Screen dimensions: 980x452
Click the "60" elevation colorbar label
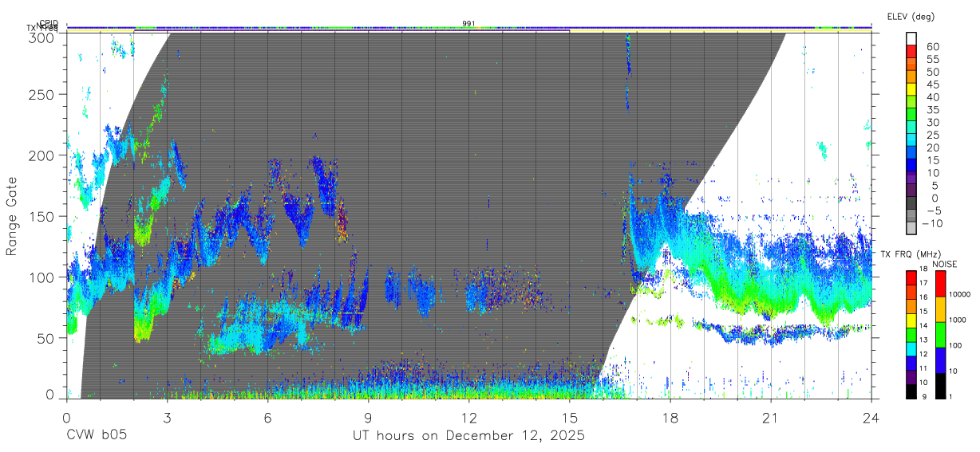(x=933, y=46)
